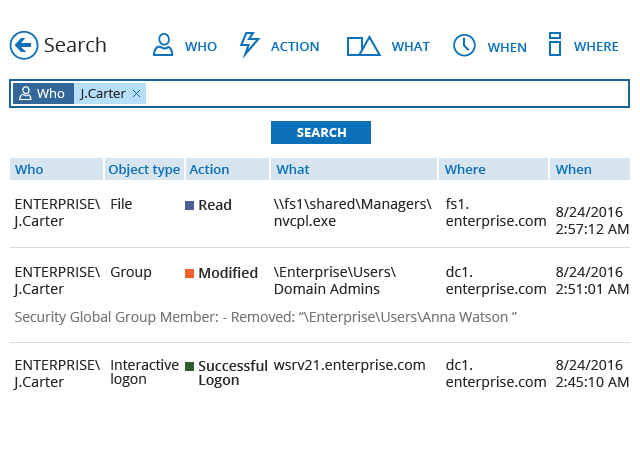
Task: Select the WHEN filter label
Action: tap(507, 47)
